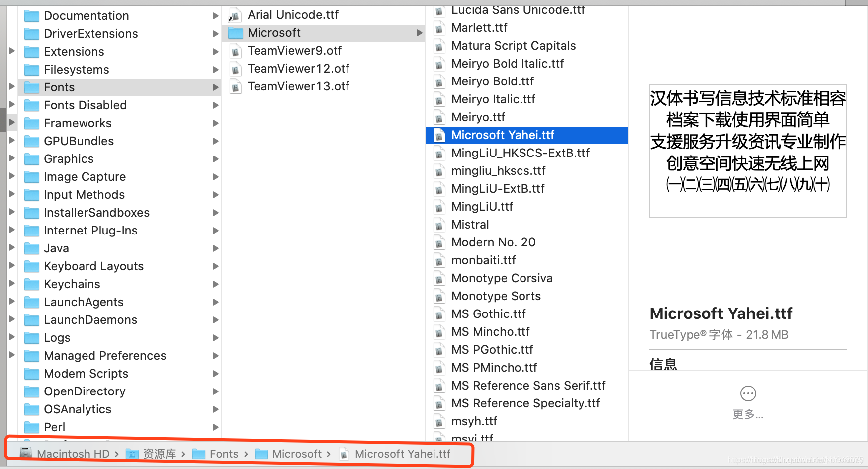Click the DriverExtensions folder icon
Image resolution: width=868 pixels, height=469 pixels.
(x=32, y=34)
